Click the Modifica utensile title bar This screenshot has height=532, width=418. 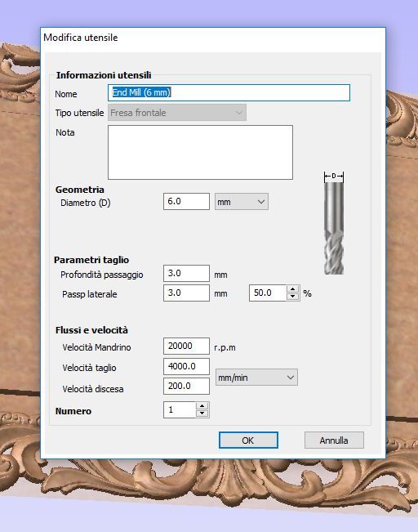(213, 38)
